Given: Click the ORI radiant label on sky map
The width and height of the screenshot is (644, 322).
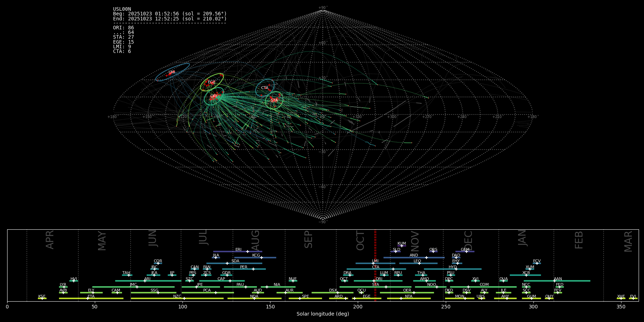Looking at the screenshot, I should (x=214, y=96).
